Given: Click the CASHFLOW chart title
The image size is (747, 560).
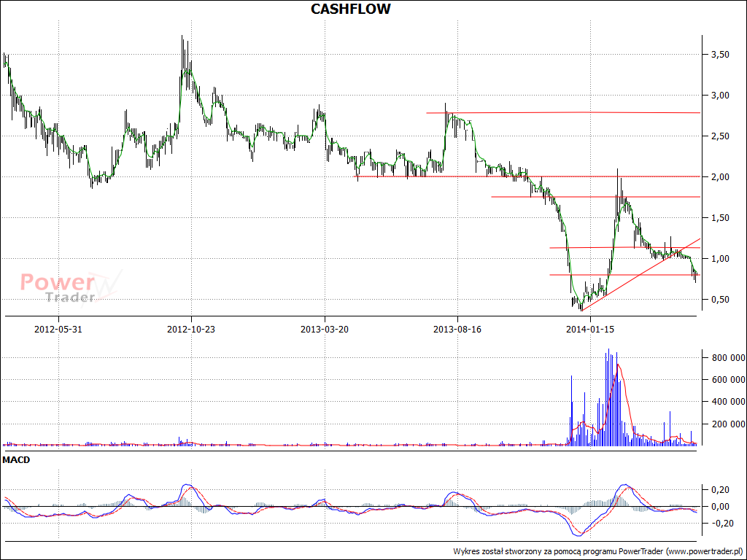Looking at the screenshot, I should [350, 9].
